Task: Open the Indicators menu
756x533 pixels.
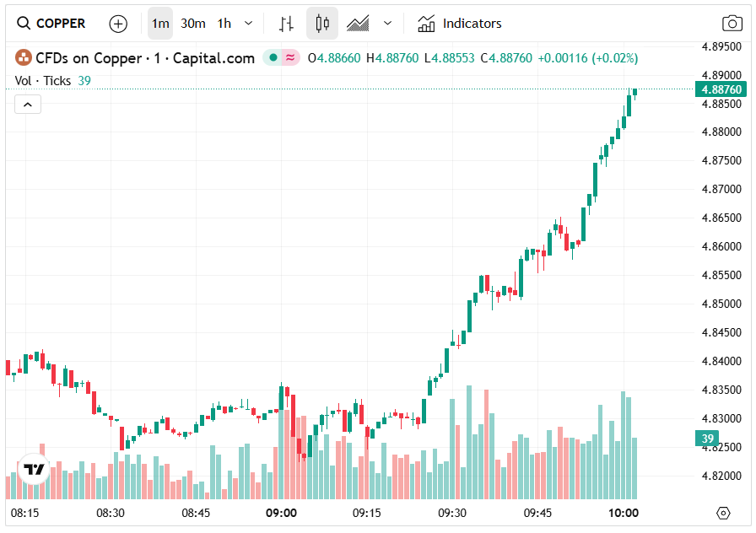Action: click(x=460, y=24)
